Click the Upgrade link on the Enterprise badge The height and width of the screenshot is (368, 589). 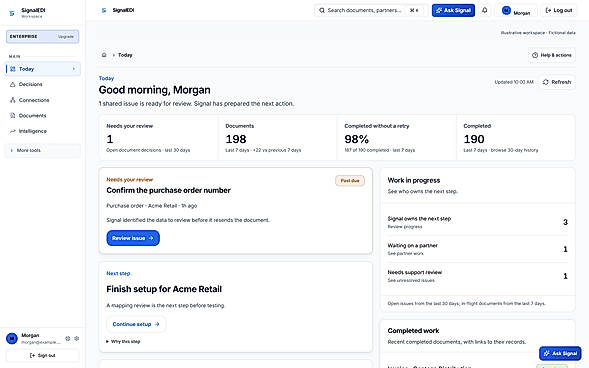(x=66, y=36)
